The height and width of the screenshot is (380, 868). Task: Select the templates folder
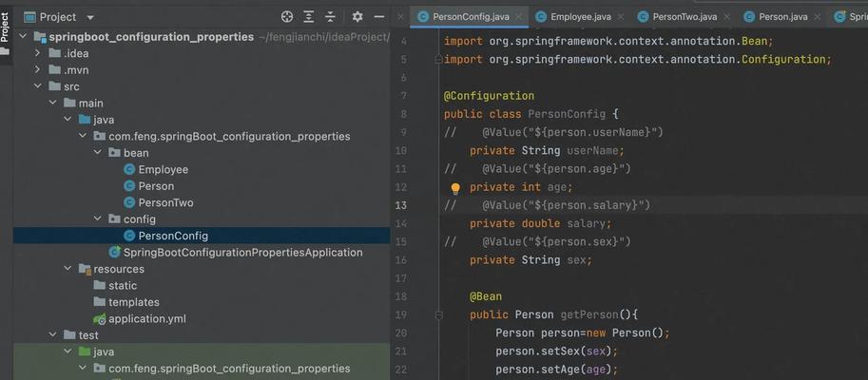pos(134,302)
